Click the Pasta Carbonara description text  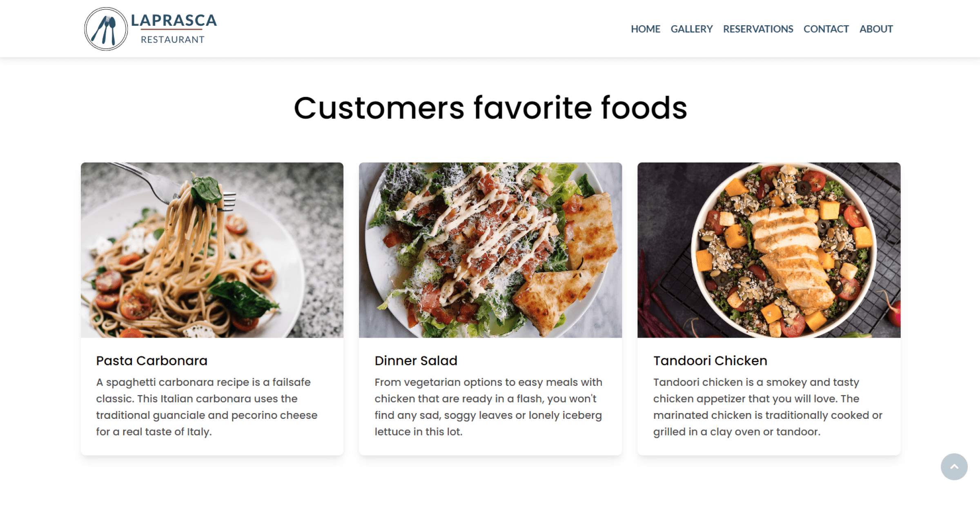point(207,407)
